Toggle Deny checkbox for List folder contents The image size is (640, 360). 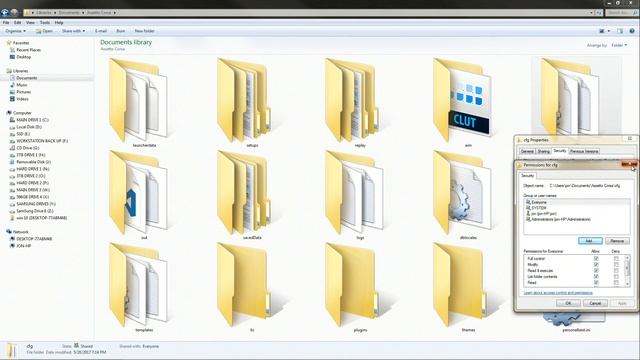pos(616,276)
